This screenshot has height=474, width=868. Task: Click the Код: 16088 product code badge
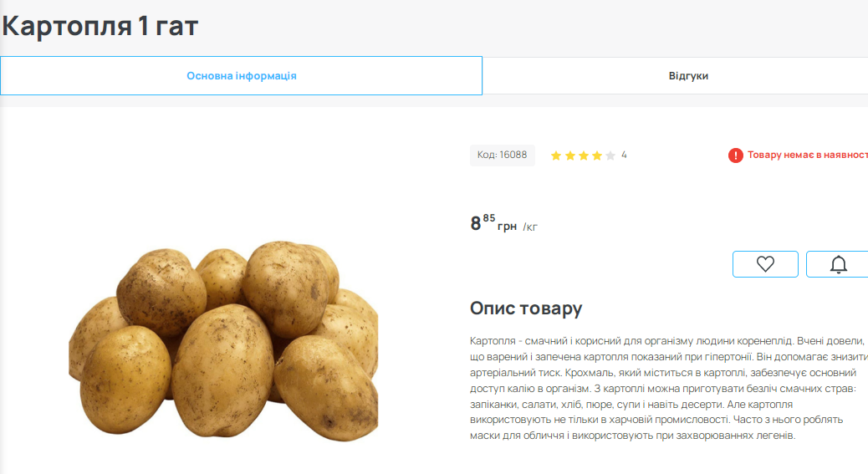point(502,155)
